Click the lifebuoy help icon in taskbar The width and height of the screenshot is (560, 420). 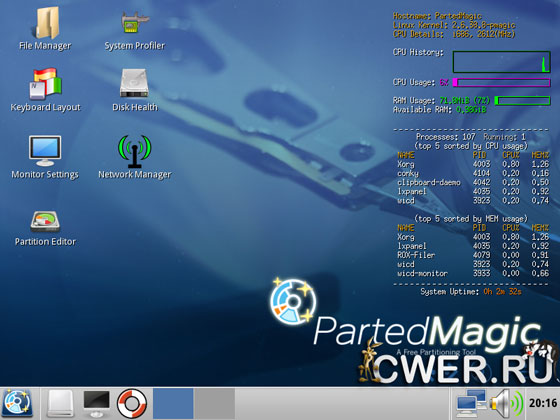[x=132, y=404]
